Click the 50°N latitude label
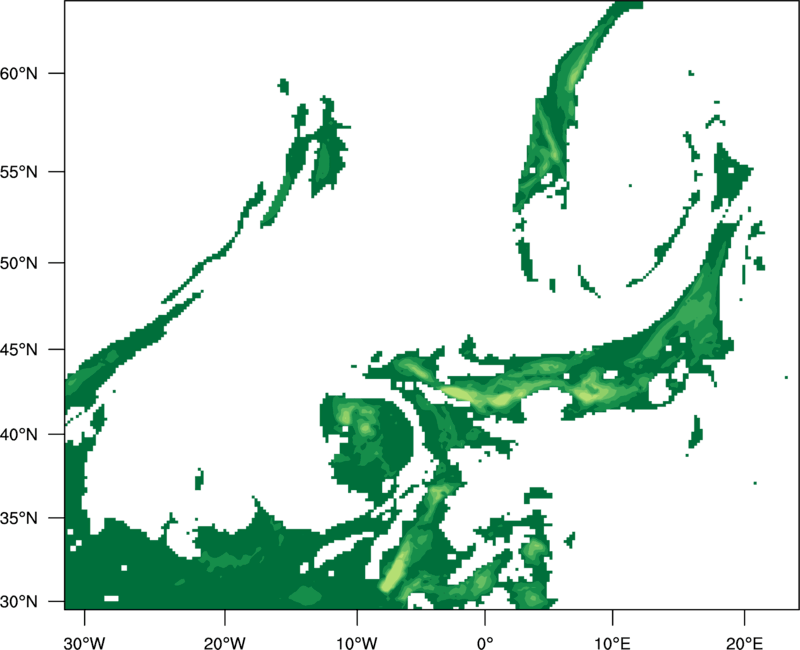 pos(19,263)
